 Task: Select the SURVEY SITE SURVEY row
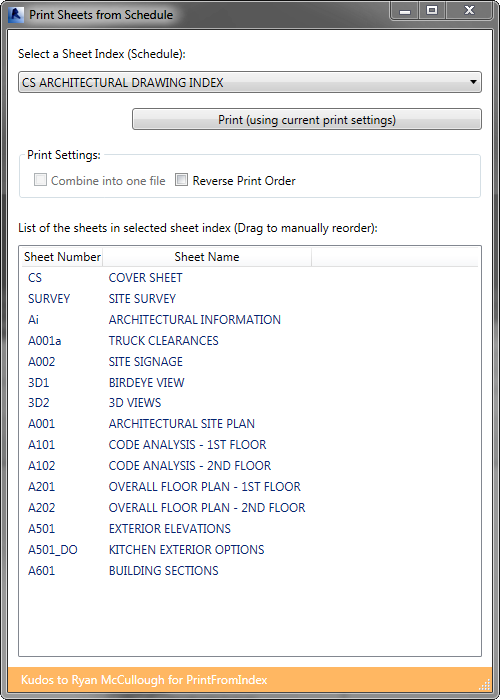[250, 299]
